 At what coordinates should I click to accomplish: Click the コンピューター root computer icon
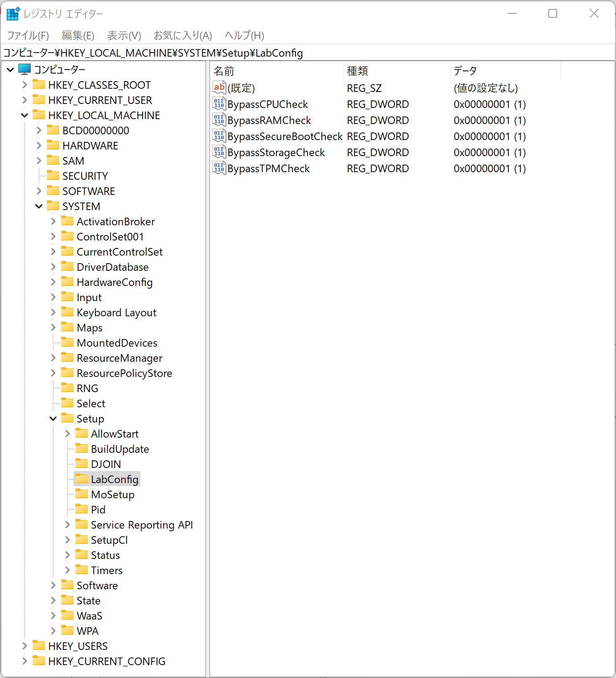[25, 69]
